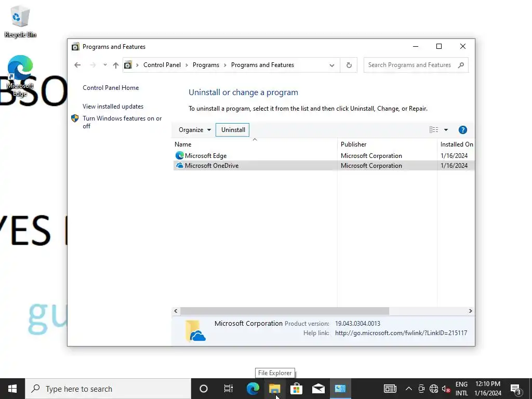Open the clock and date flyout

[487, 389]
